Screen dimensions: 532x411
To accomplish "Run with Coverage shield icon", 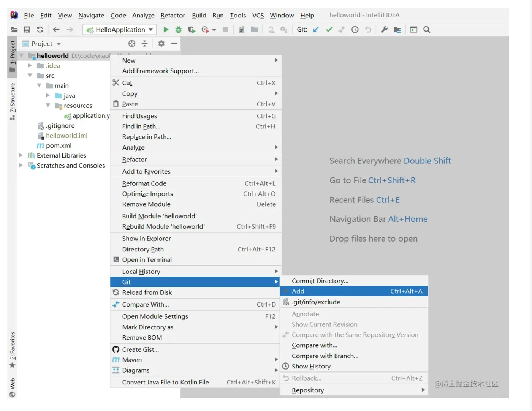I will coord(192,30).
